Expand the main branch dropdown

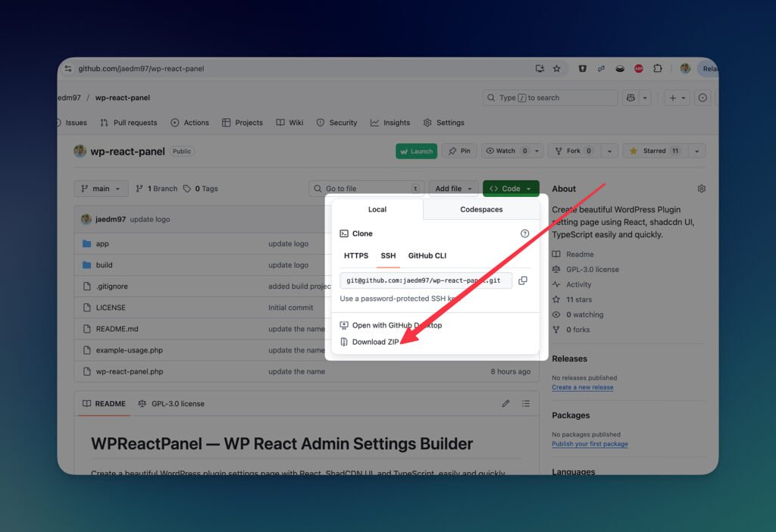[x=101, y=189]
